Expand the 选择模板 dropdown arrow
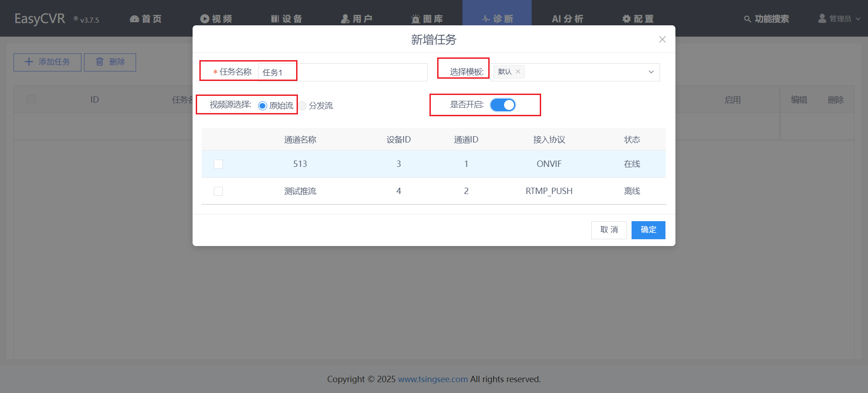The image size is (868, 393). click(651, 72)
